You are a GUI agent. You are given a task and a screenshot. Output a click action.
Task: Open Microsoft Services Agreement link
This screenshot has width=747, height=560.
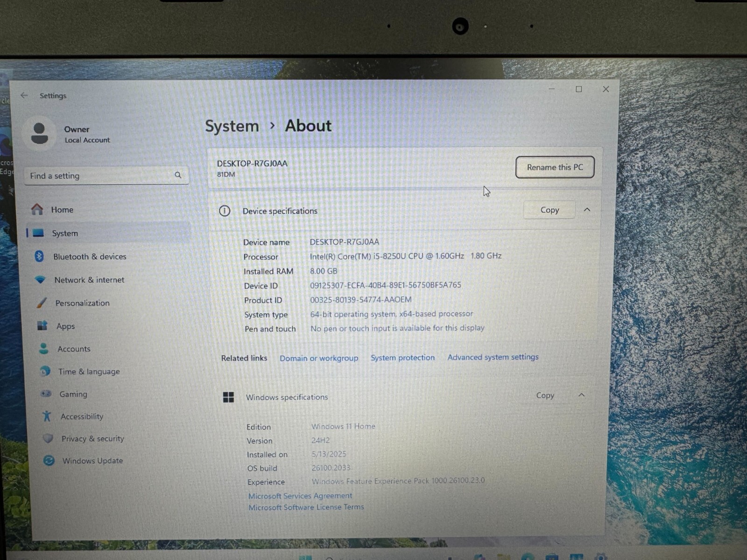pos(300,496)
